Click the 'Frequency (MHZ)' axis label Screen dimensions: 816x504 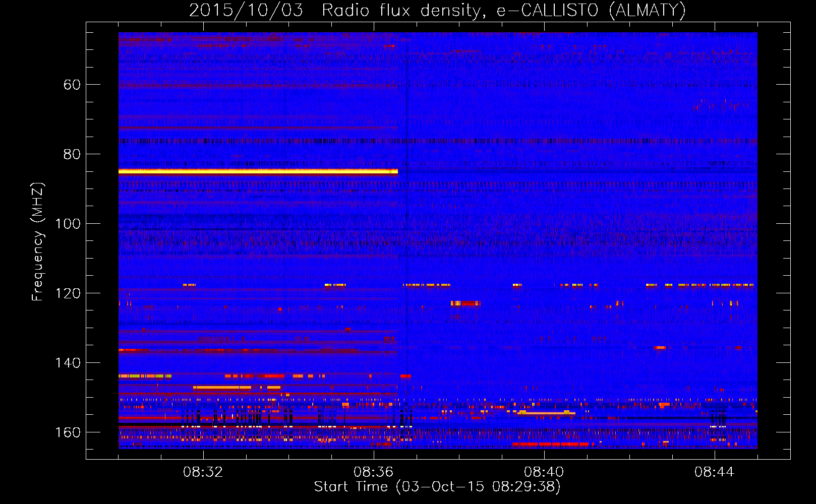pos(38,242)
